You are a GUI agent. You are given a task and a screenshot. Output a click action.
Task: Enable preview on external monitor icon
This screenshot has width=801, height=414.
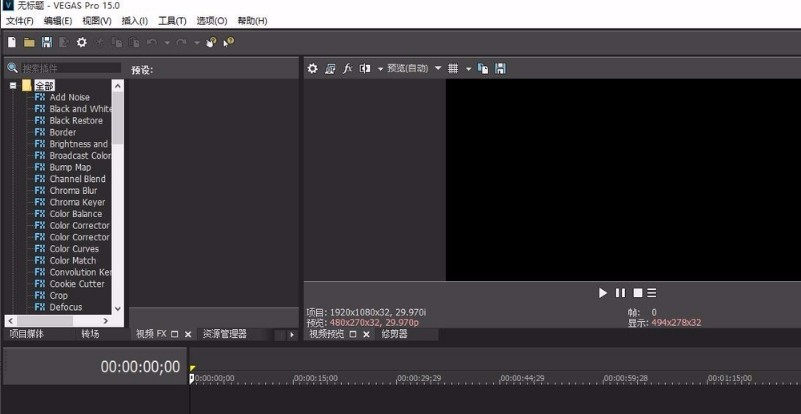tap(330, 68)
